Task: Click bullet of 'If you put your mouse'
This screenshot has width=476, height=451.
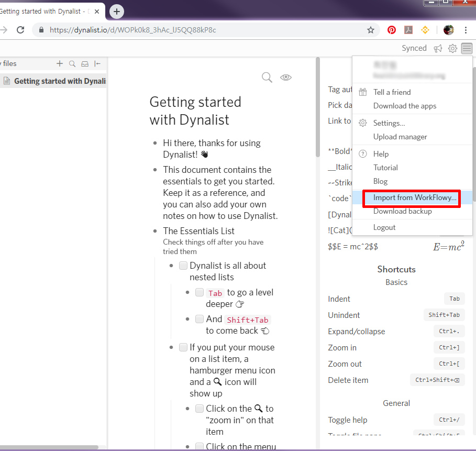Action: click(171, 347)
